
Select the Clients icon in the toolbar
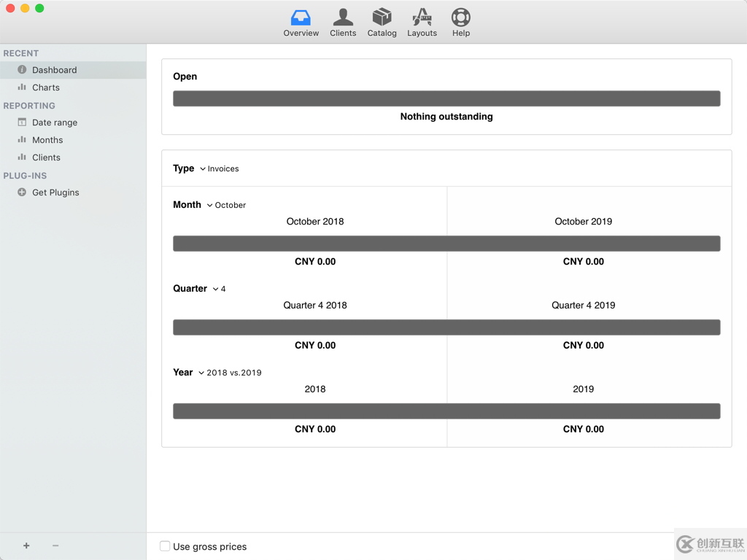click(x=343, y=22)
